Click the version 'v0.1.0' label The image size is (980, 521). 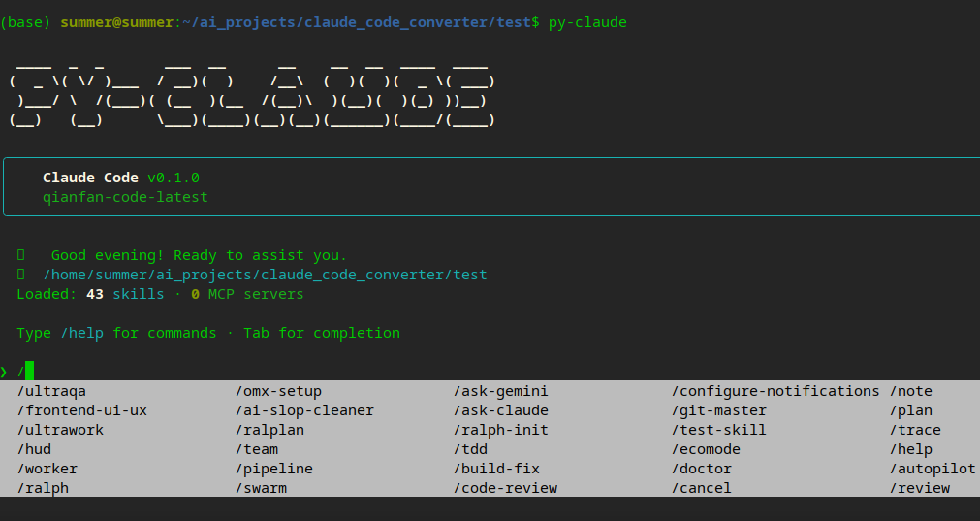coord(174,178)
